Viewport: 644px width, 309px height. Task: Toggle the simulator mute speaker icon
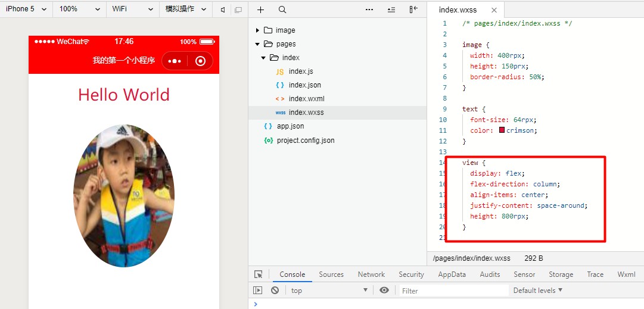tap(223, 10)
